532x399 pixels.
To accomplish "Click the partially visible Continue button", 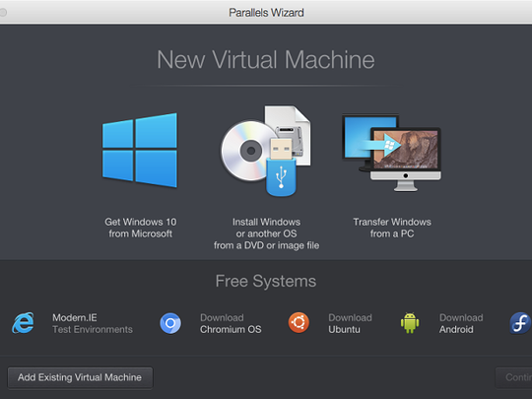I will (513, 377).
